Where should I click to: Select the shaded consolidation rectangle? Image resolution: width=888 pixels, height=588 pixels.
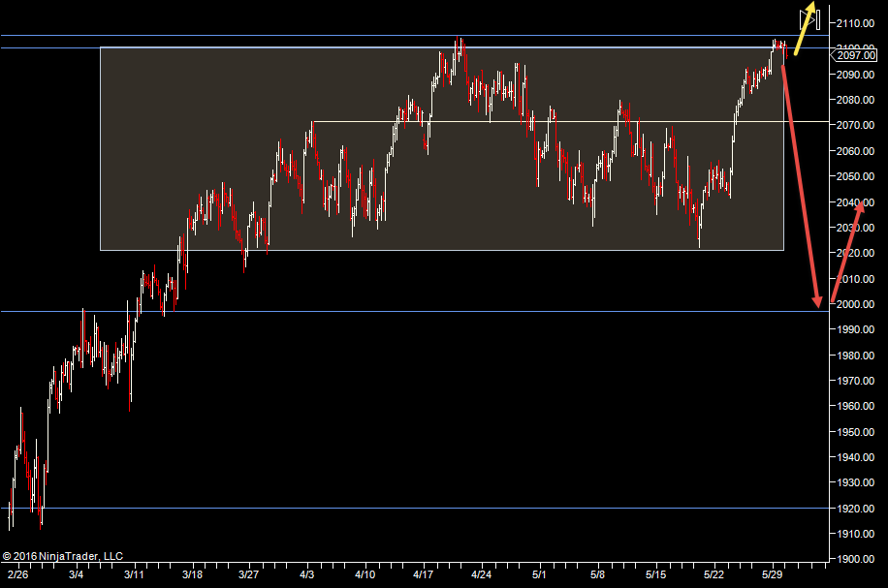(291, 232)
